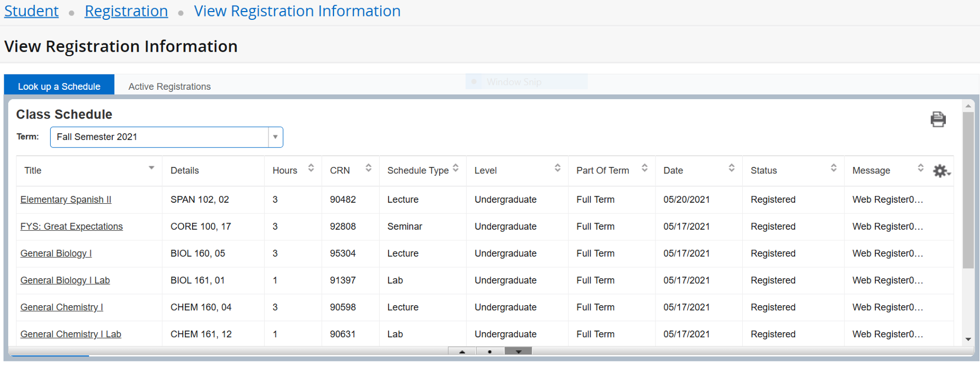Sort table by Hours column arrows
This screenshot has width=980, height=368.
(311, 168)
